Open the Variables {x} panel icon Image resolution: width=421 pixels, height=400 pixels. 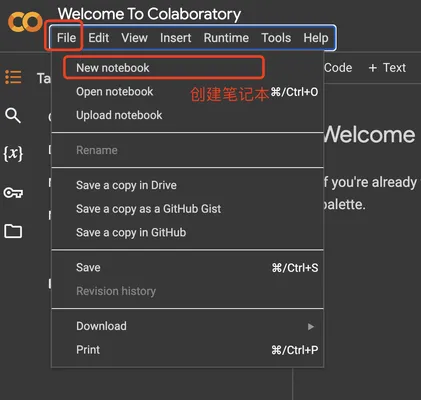[13, 154]
